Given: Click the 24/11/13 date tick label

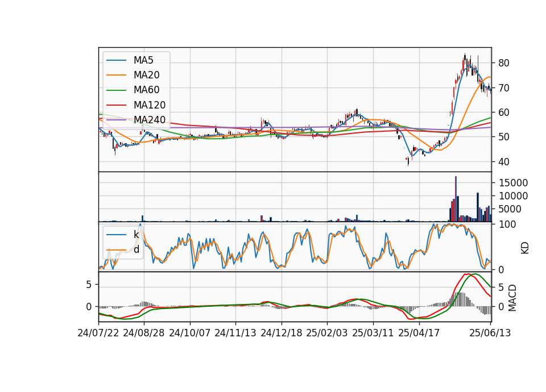Looking at the screenshot, I should (235, 333).
